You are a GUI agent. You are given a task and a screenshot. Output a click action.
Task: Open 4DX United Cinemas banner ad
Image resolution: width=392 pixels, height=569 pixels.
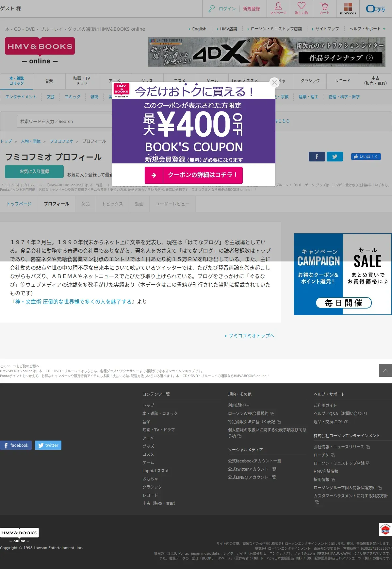point(267,52)
